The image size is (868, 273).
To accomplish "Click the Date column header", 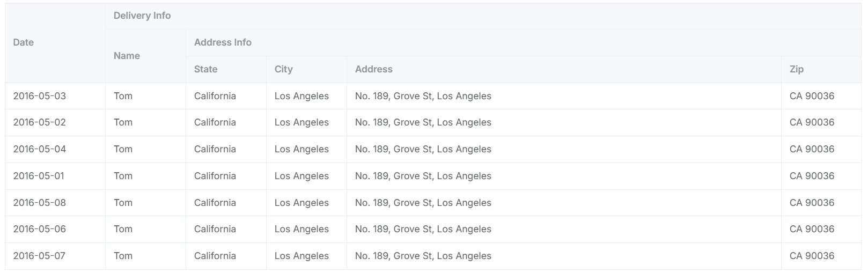I will (x=24, y=42).
